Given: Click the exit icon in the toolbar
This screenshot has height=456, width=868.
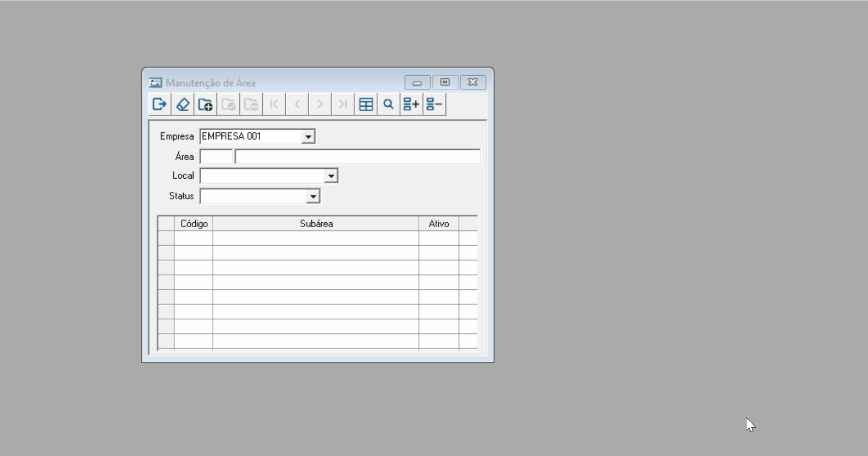Looking at the screenshot, I should (160, 104).
